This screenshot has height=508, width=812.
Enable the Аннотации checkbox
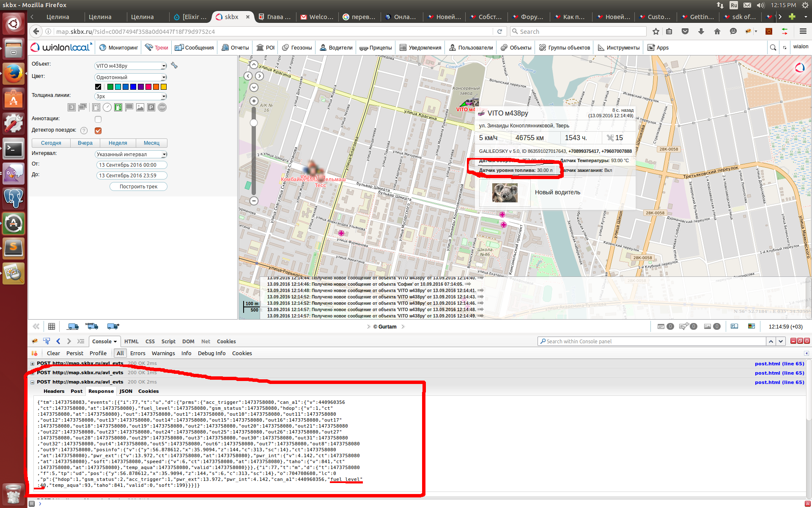(x=98, y=119)
